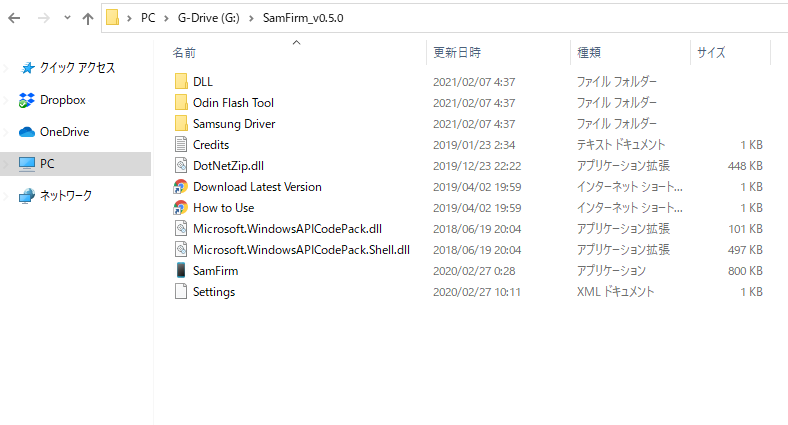Image resolution: width=788 pixels, height=425 pixels.
Task: Sort by 更新日時 column header
Action: pos(457,52)
